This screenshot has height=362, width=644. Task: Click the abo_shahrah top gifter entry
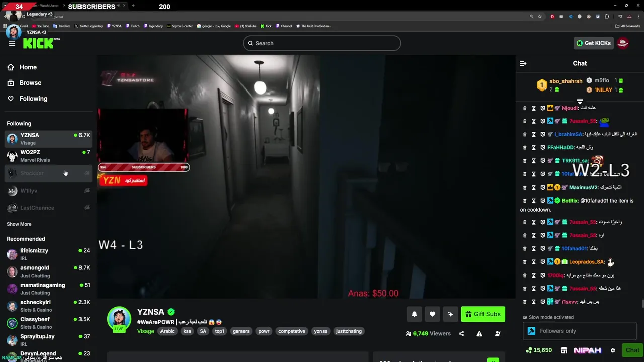pos(559,85)
